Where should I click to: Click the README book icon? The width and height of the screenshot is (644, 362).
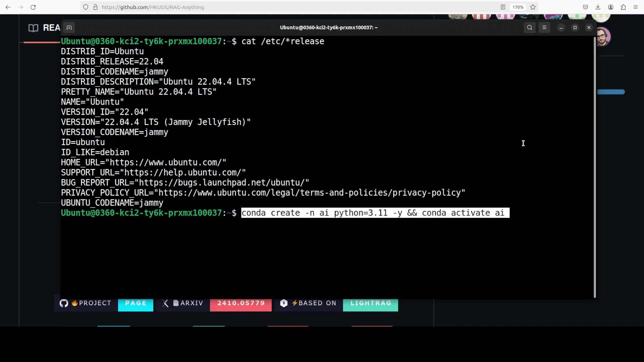coord(33,28)
